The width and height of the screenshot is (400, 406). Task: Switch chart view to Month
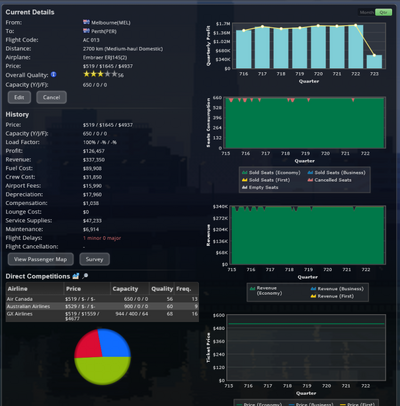pyautogui.click(x=367, y=12)
